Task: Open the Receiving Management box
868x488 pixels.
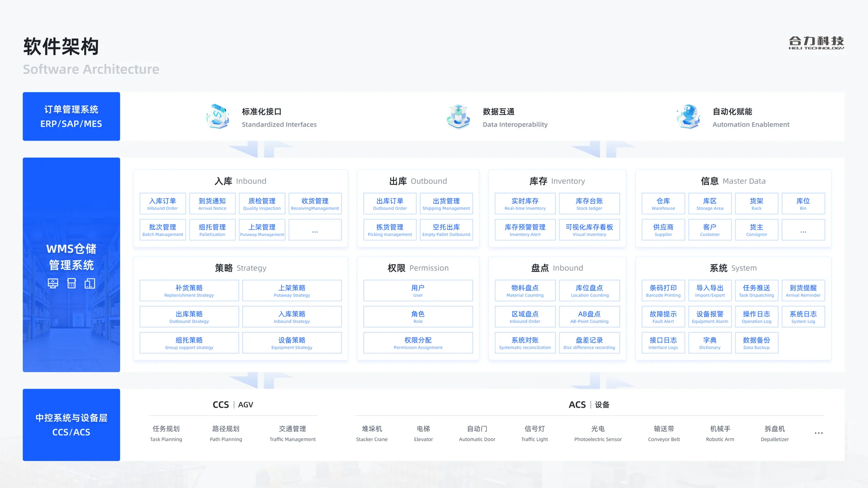Action: pos(315,203)
